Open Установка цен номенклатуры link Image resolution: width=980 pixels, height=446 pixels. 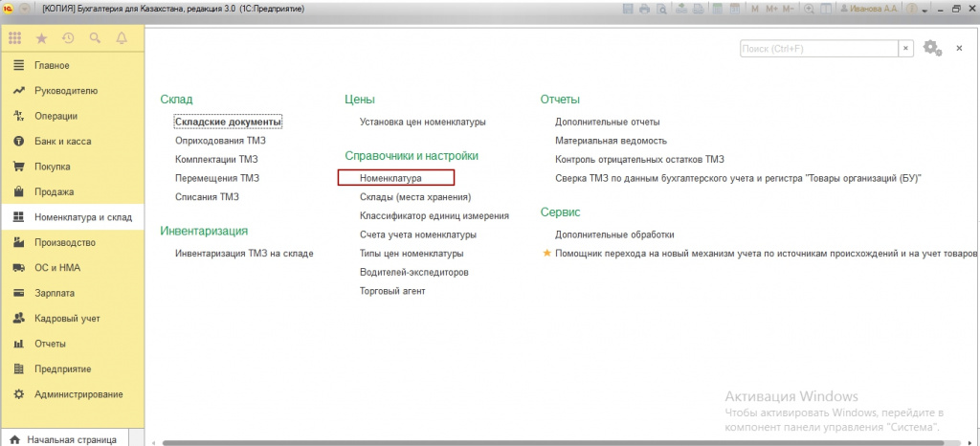[422, 122]
